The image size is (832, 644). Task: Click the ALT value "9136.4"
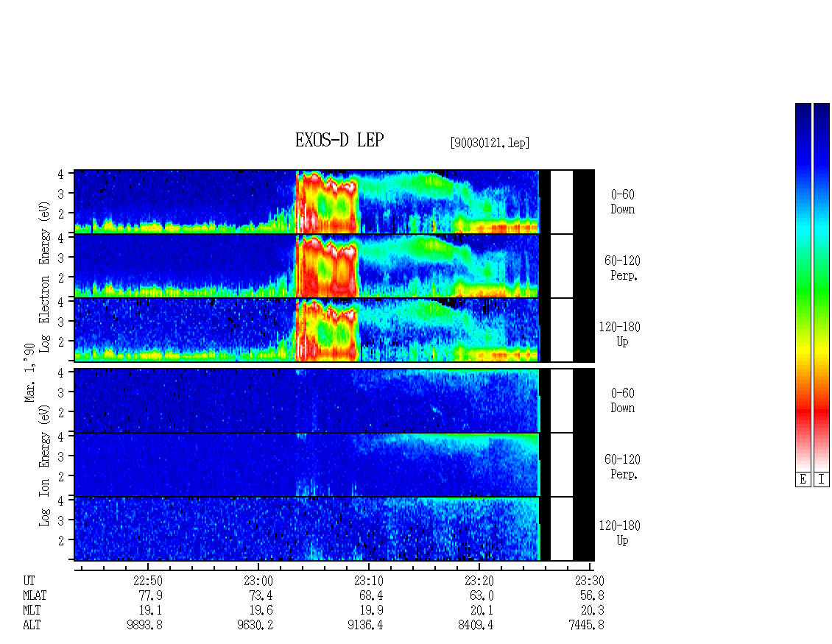tap(365, 625)
